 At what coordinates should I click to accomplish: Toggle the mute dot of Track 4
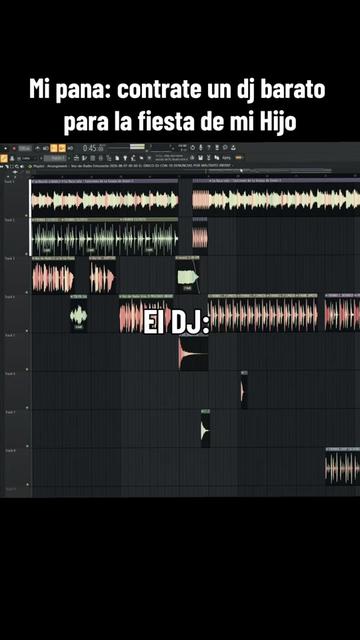(27, 331)
